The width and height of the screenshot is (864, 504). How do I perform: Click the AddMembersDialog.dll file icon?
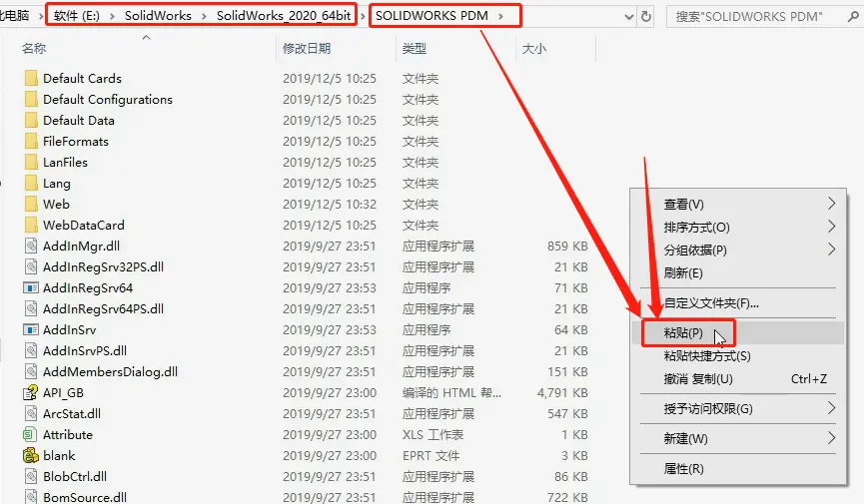point(31,371)
